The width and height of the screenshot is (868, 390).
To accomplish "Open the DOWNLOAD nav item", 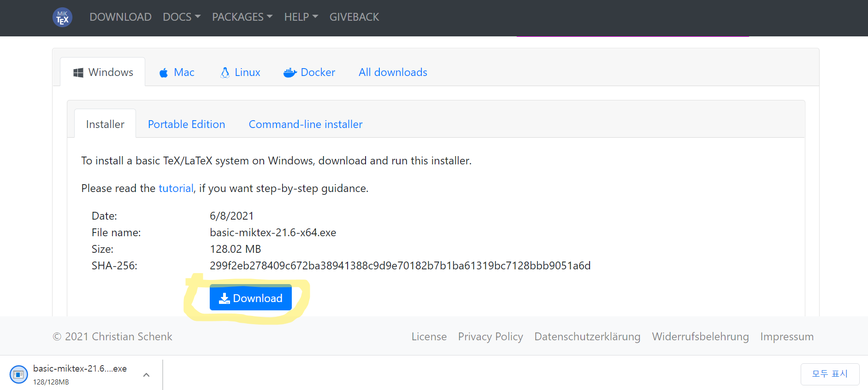I will coord(120,17).
